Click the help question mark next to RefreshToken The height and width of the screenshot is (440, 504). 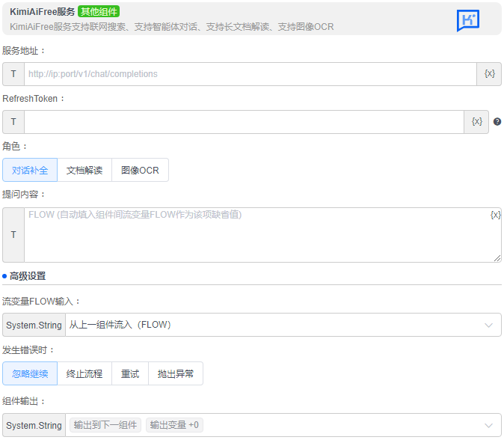(x=497, y=122)
